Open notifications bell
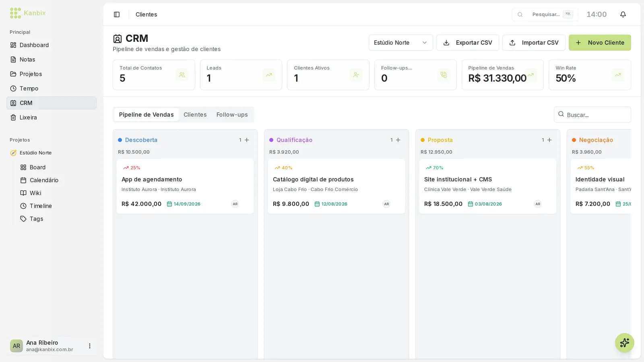The width and height of the screenshot is (644, 362). 623,14
